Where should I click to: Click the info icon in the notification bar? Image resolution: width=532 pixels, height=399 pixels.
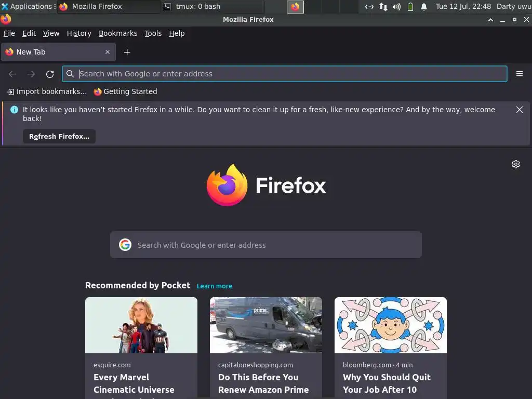pos(14,110)
